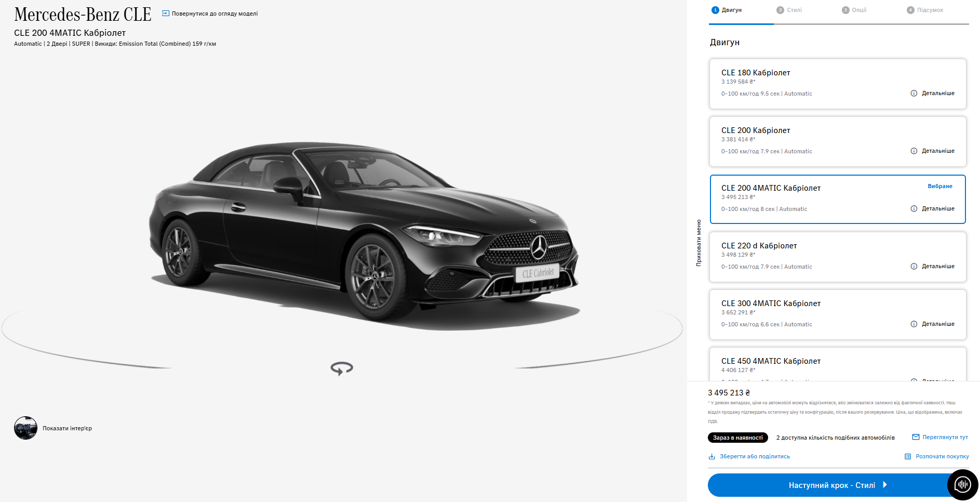Click info icon on CLE 180 Кабріолет card

(x=914, y=94)
